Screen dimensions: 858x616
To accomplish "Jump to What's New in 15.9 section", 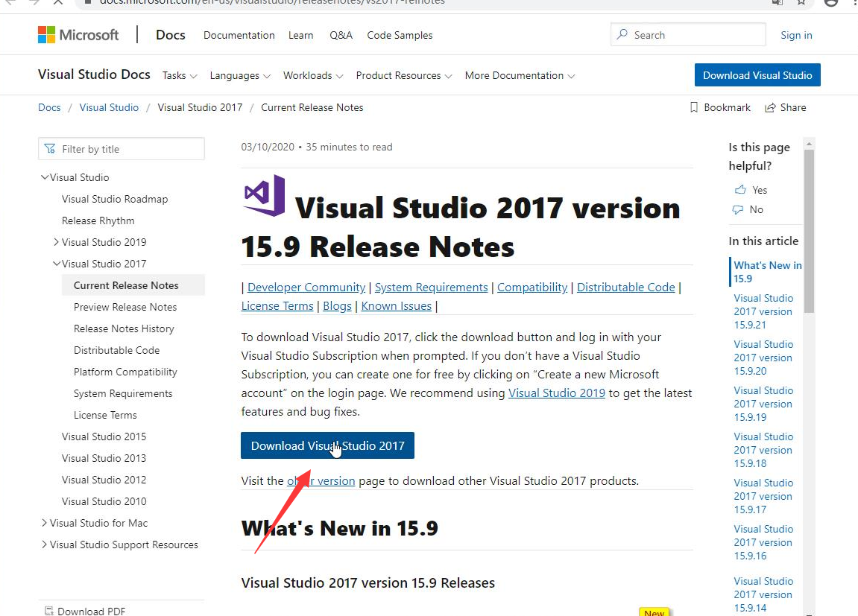I will [x=768, y=272].
